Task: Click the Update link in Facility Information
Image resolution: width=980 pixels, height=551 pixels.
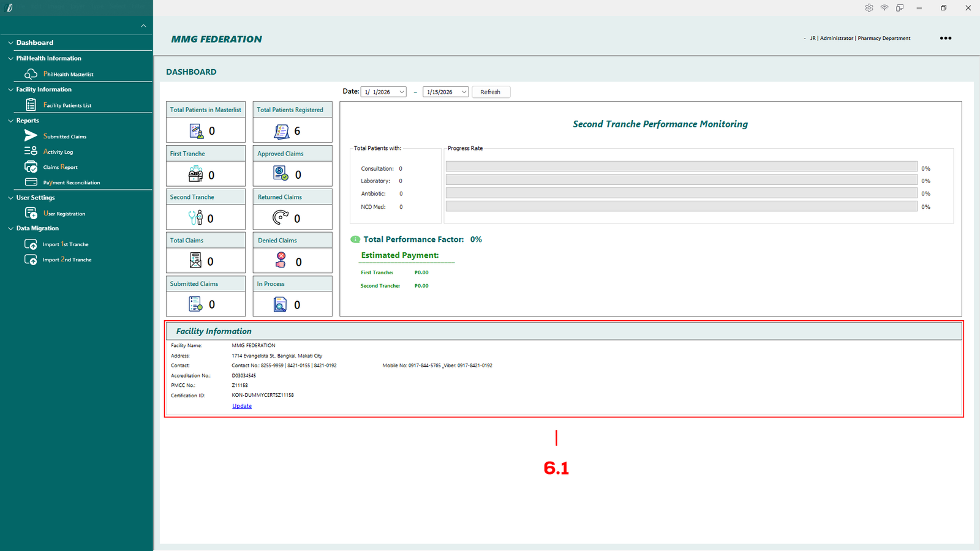Action: [242, 406]
